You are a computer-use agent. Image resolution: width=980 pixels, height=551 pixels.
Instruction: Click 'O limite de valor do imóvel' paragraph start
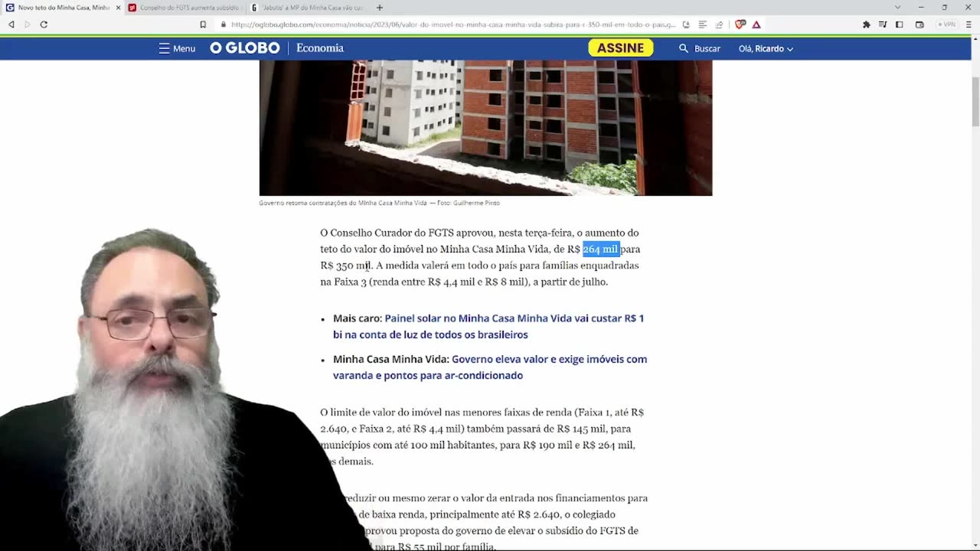tap(386, 412)
